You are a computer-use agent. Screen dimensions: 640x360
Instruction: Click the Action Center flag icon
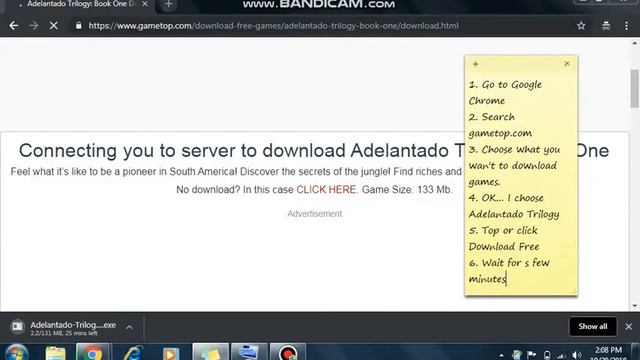point(531,355)
